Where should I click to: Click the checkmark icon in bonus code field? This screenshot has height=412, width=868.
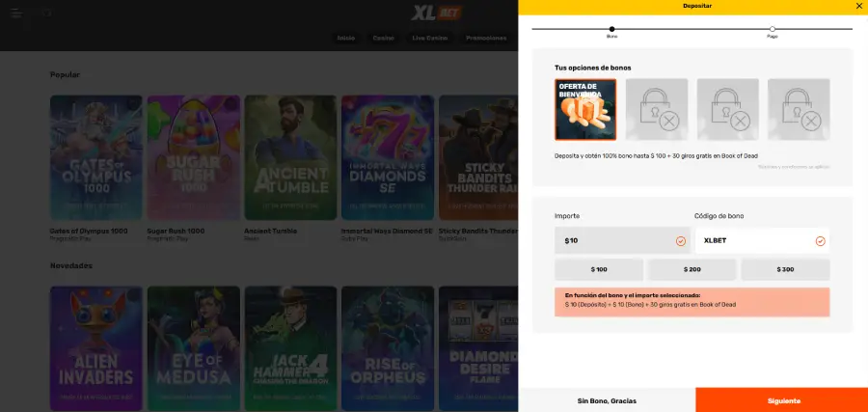pos(821,241)
